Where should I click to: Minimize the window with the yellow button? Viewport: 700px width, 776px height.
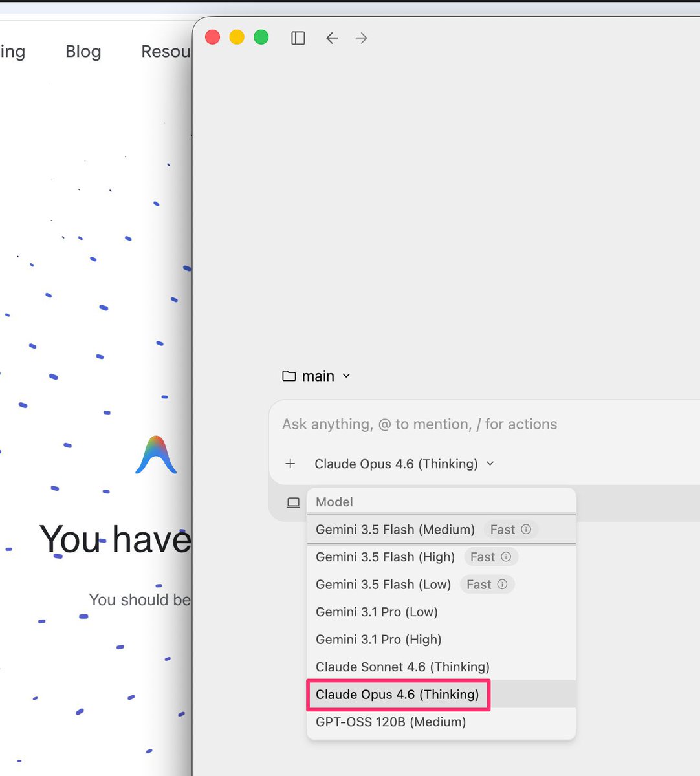pyautogui.click(x=237, y=38)
